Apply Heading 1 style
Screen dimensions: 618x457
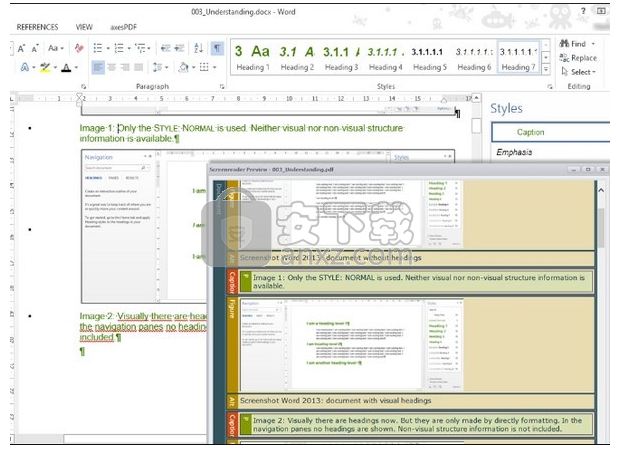253,58
